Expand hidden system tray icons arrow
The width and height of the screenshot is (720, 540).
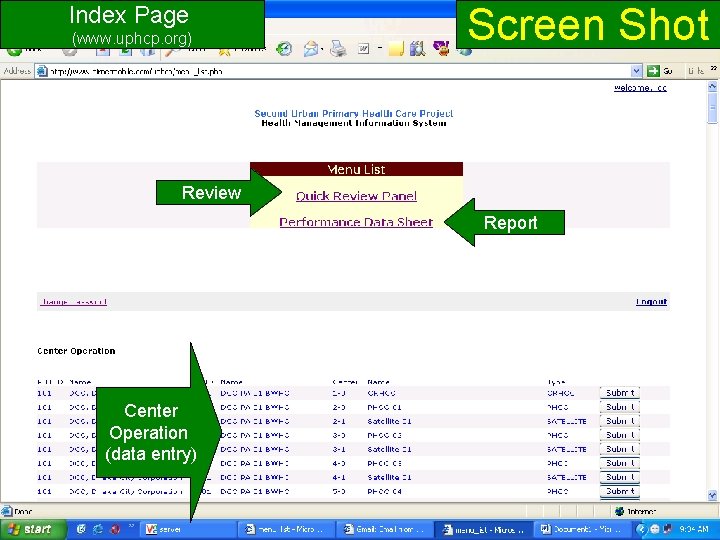[641, 529]
